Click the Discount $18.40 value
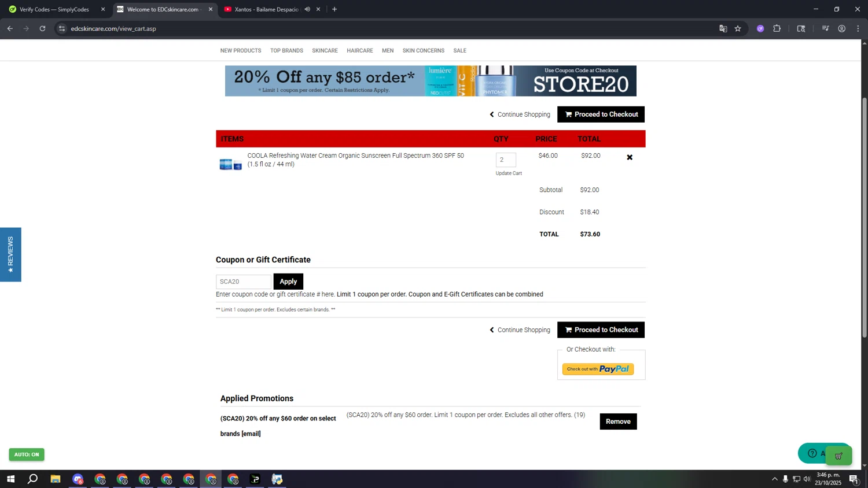 coord(590,212)
